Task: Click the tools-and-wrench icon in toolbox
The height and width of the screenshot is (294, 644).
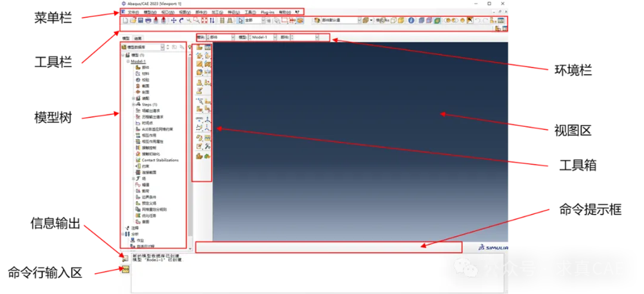Action: tap(208, 146)
